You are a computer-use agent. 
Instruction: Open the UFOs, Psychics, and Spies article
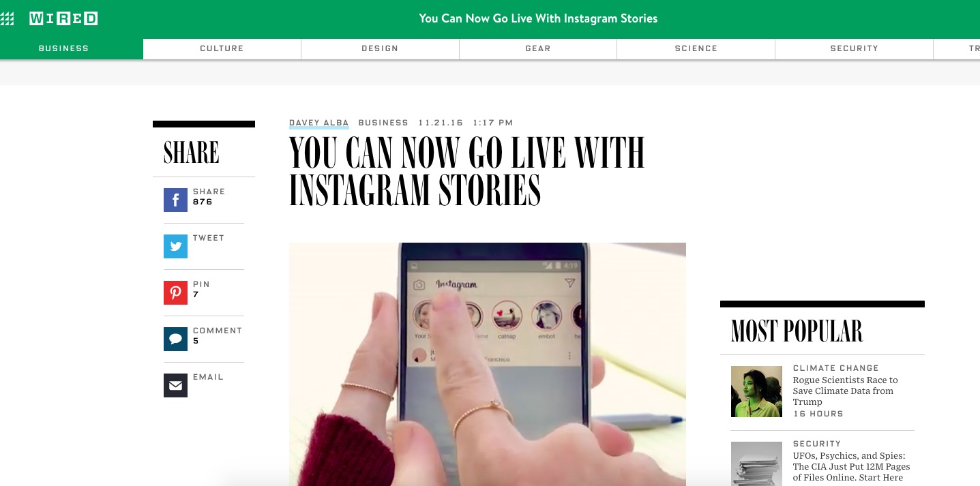(851, 466)
